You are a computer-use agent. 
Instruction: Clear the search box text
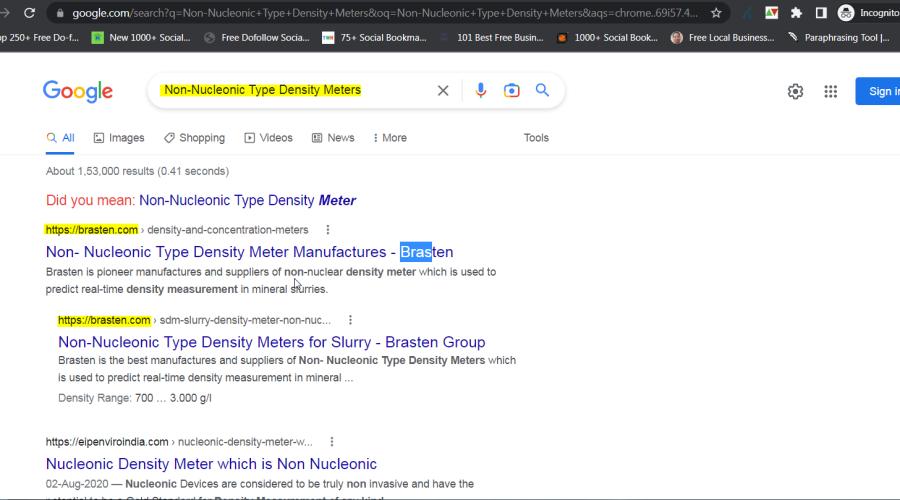(x=443, y=91)
